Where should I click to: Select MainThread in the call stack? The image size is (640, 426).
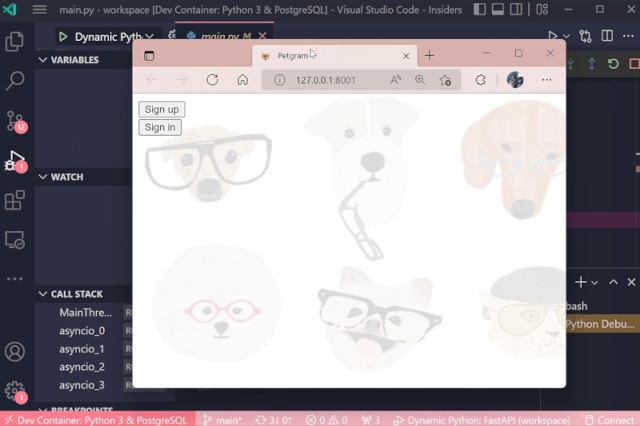coord(86,313)
